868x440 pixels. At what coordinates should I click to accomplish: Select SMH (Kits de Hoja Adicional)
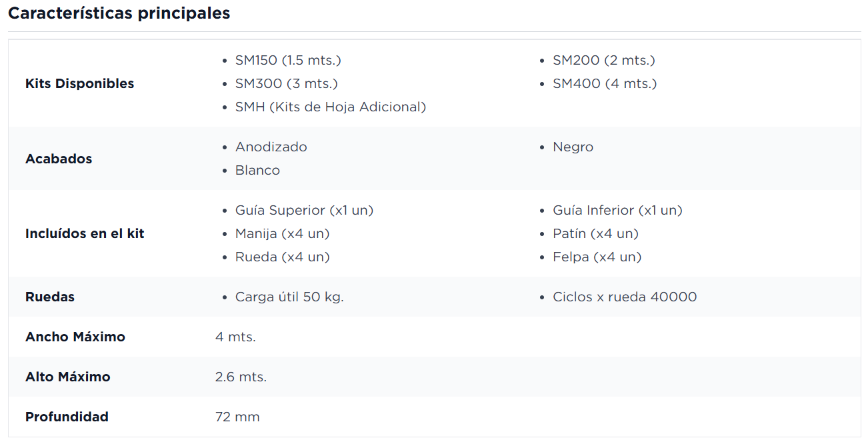click(x=331, y=107)
